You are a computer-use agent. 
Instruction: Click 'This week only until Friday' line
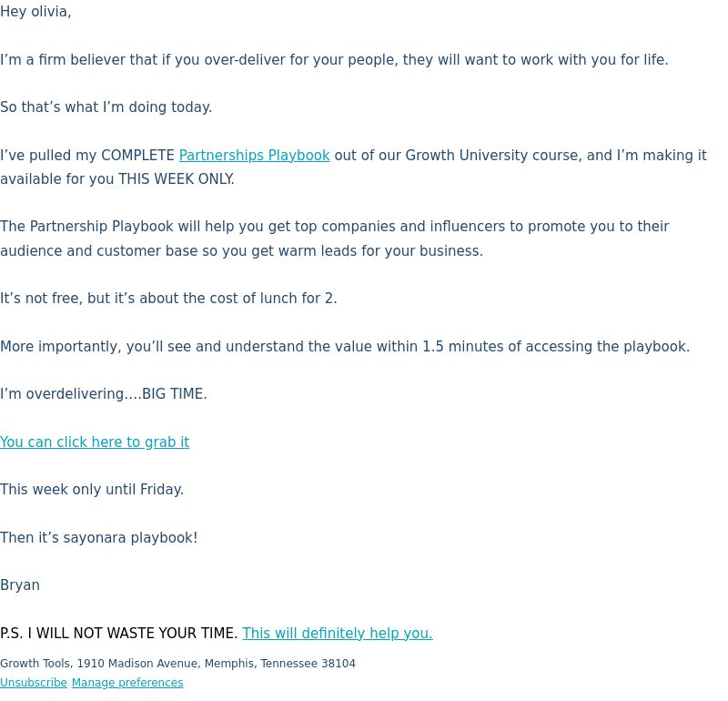pyautogui.click(x=92, y=490)
